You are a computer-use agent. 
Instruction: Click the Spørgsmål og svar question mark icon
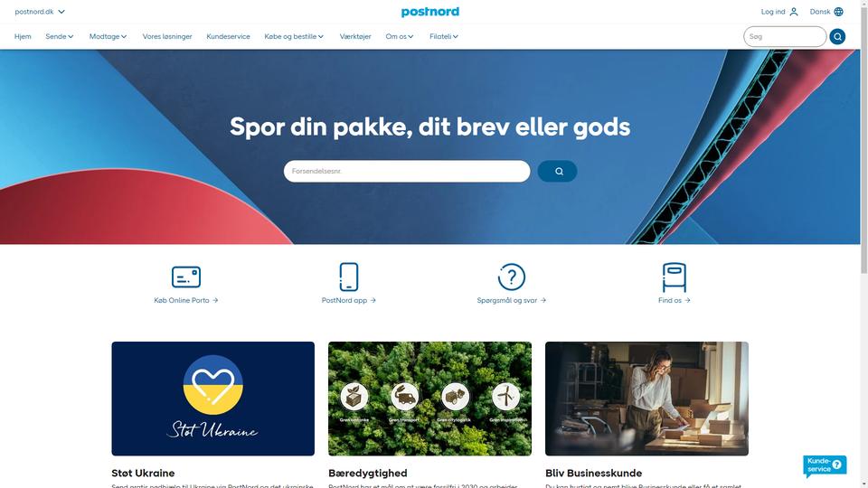[512, 277]
